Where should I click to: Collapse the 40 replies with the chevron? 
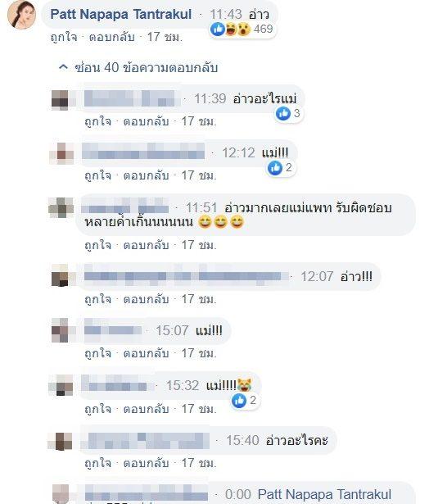[x=64, y=67]
